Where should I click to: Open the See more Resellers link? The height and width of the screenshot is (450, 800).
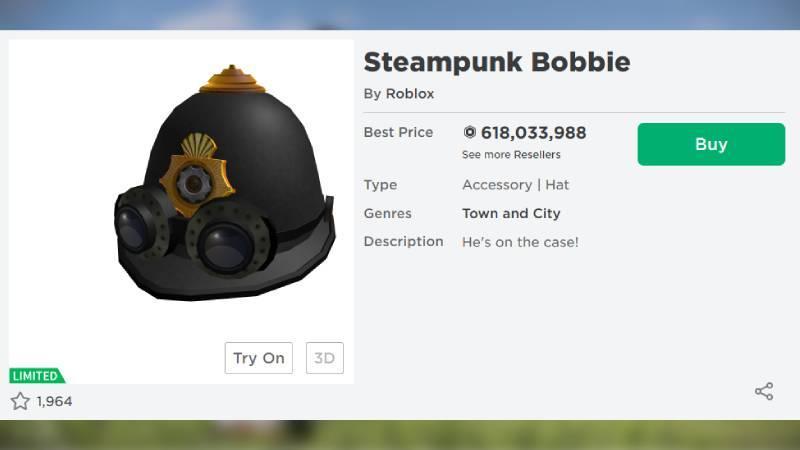click(511, 155)
